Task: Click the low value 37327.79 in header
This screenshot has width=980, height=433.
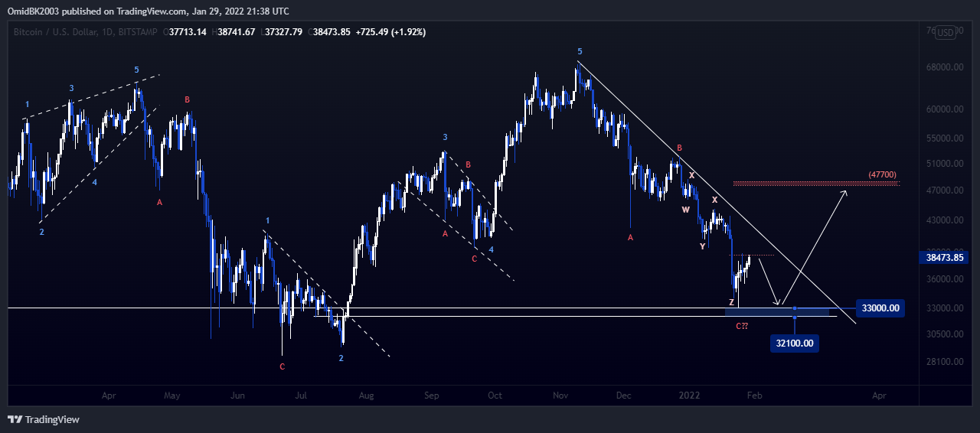Action: 283,32
